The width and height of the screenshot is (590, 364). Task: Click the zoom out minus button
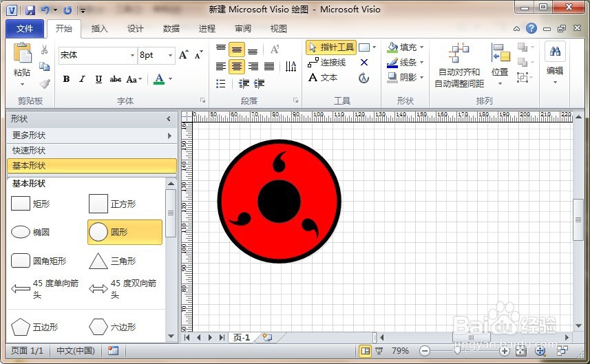point(425,351)
